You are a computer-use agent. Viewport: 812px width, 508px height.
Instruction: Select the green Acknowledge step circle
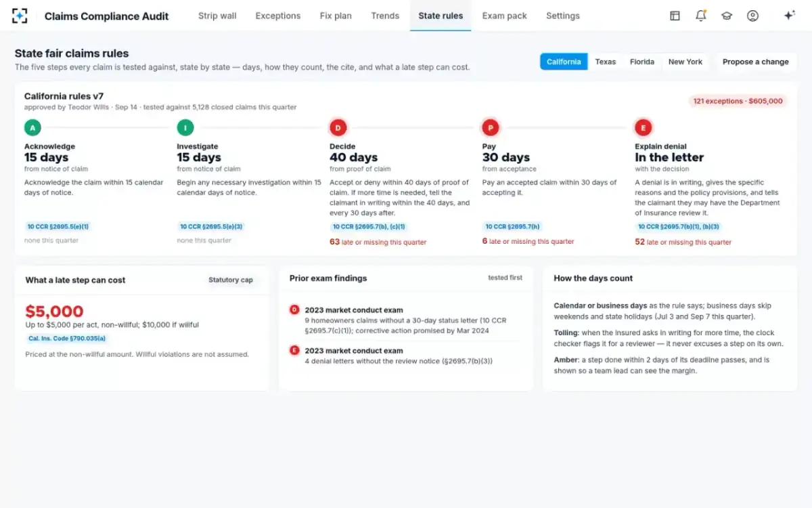point(32,127)
